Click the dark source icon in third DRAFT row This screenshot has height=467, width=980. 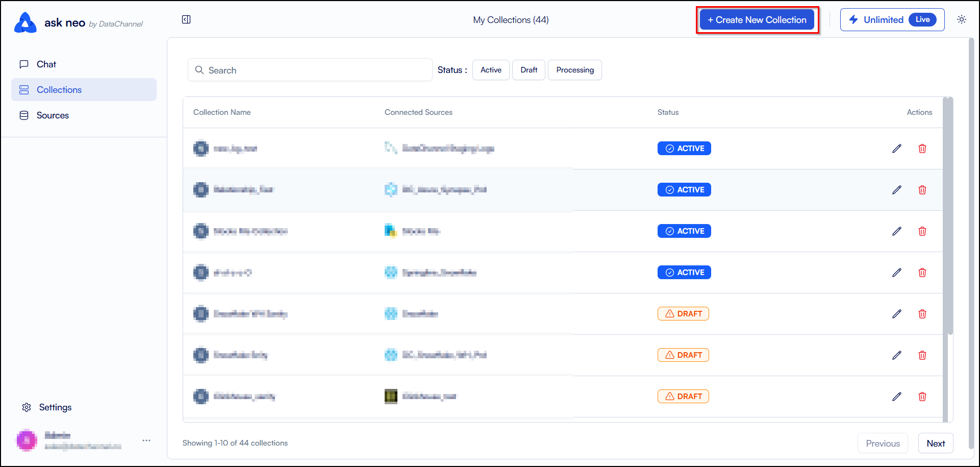click(391, 396)
